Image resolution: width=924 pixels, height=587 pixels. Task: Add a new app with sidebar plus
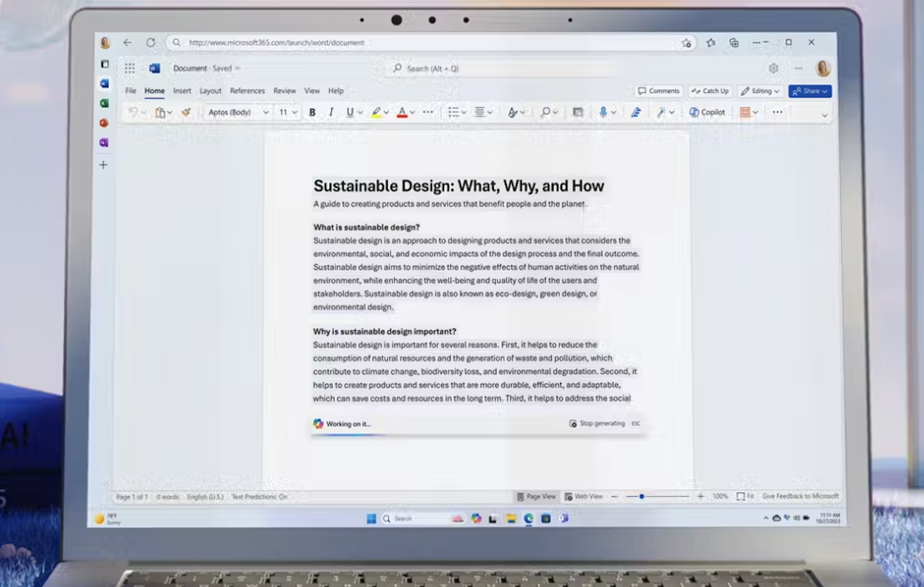(103, 165)
